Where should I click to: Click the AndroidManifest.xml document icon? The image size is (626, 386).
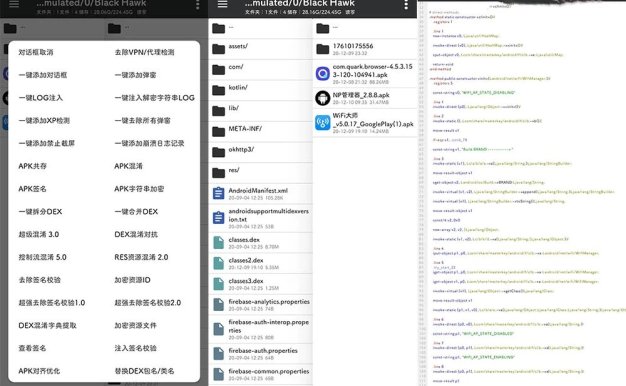pyautogui.click(x=218, y=193)
